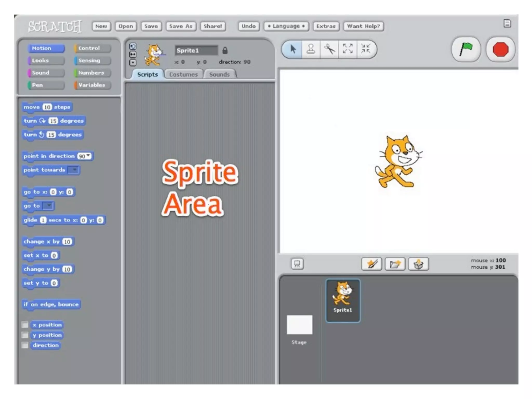Enable the x position monitor checkbox
532x399 pixels.
[25, 325]
